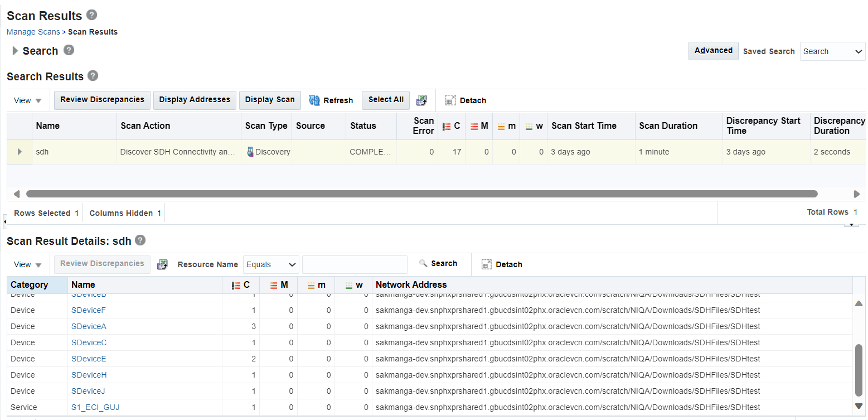Detach the Scan Result Details table

502,264
